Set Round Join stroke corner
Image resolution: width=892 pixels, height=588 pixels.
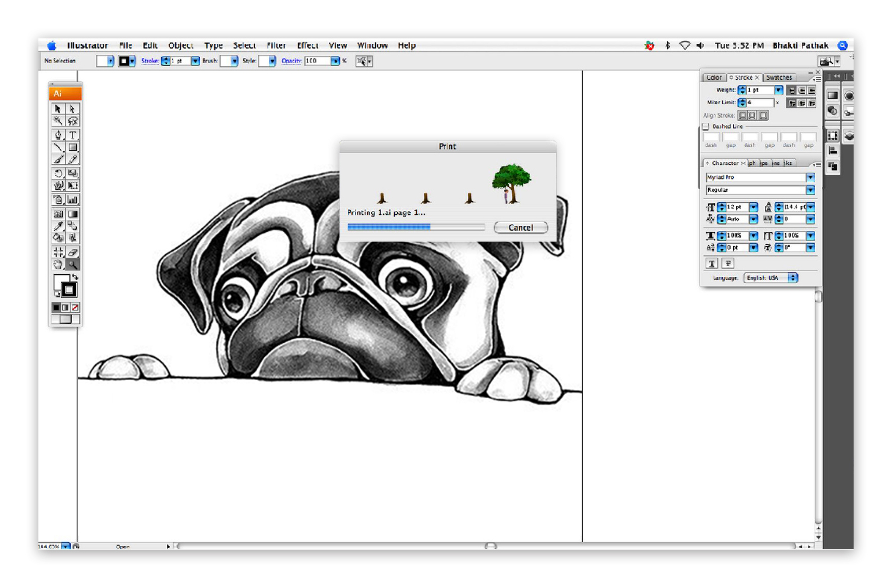801,103
